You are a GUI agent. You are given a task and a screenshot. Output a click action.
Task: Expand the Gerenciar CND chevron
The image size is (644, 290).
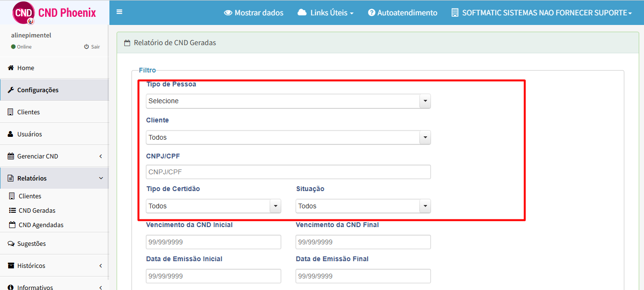[x=101, y=156]
